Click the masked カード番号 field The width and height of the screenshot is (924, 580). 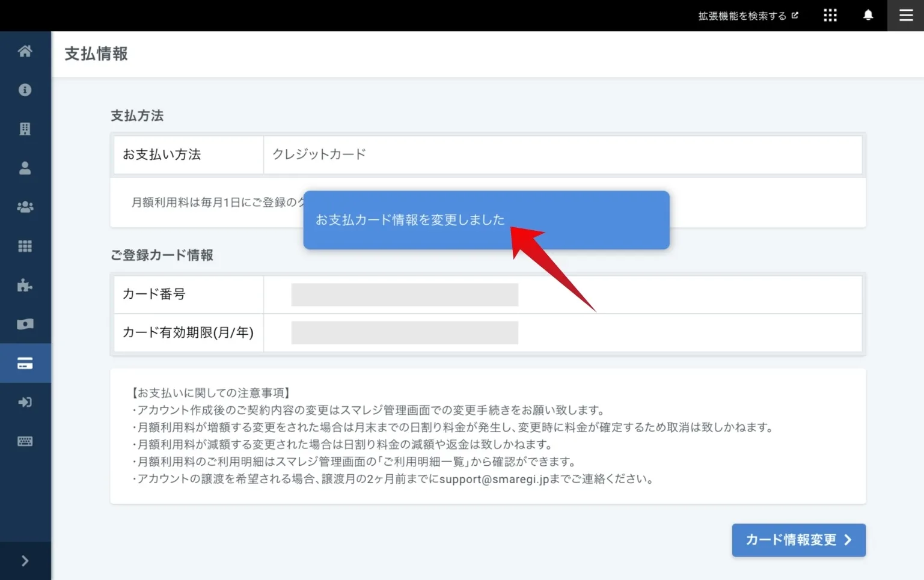[405, 295]
